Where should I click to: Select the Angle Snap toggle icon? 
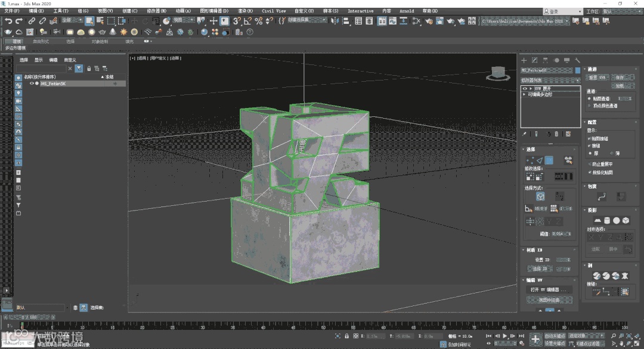pyautogui.click(x=247, y=21)
